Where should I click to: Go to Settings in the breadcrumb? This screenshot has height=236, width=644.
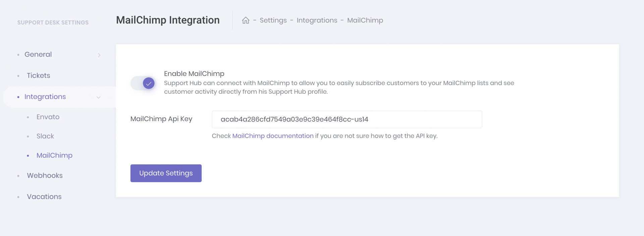point(273,20)
